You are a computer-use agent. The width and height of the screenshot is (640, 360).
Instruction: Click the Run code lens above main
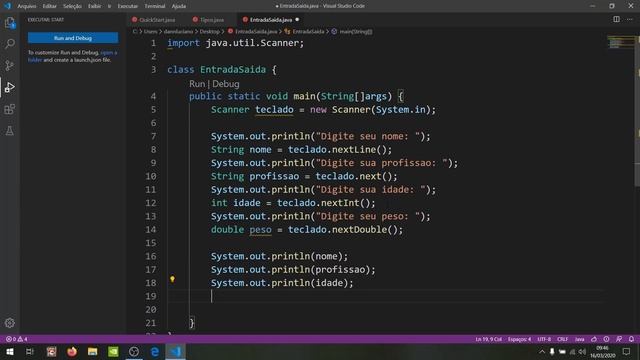coord(197,84)
